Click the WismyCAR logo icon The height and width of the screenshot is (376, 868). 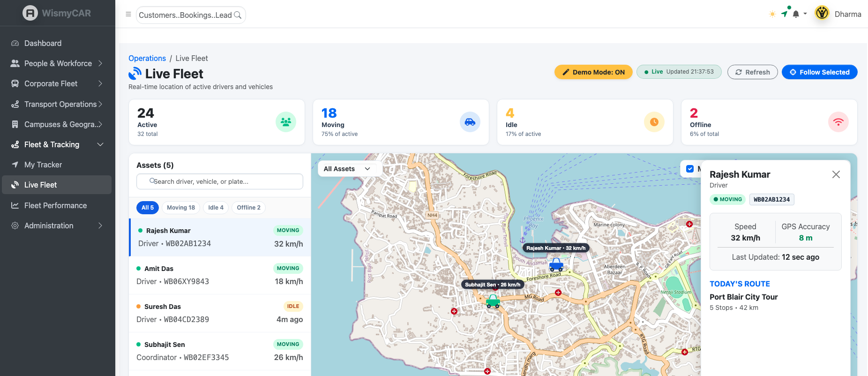point(30,13)
